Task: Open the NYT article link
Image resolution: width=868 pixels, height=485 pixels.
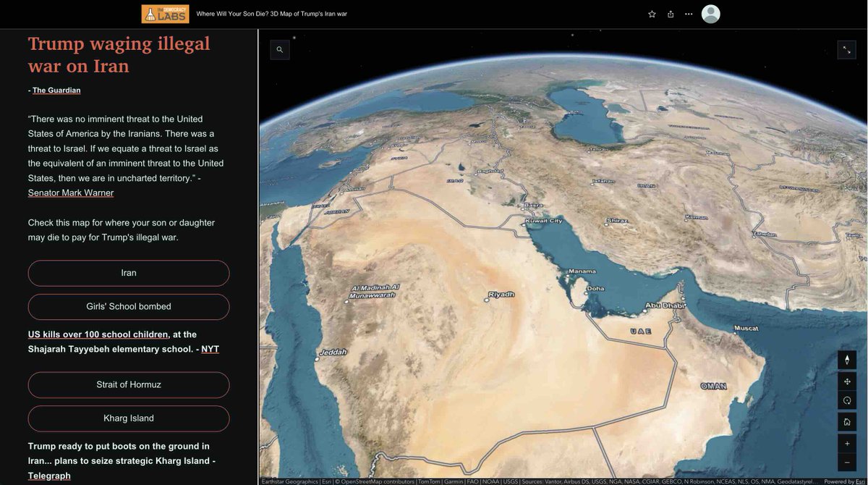Action: (210, 349)
